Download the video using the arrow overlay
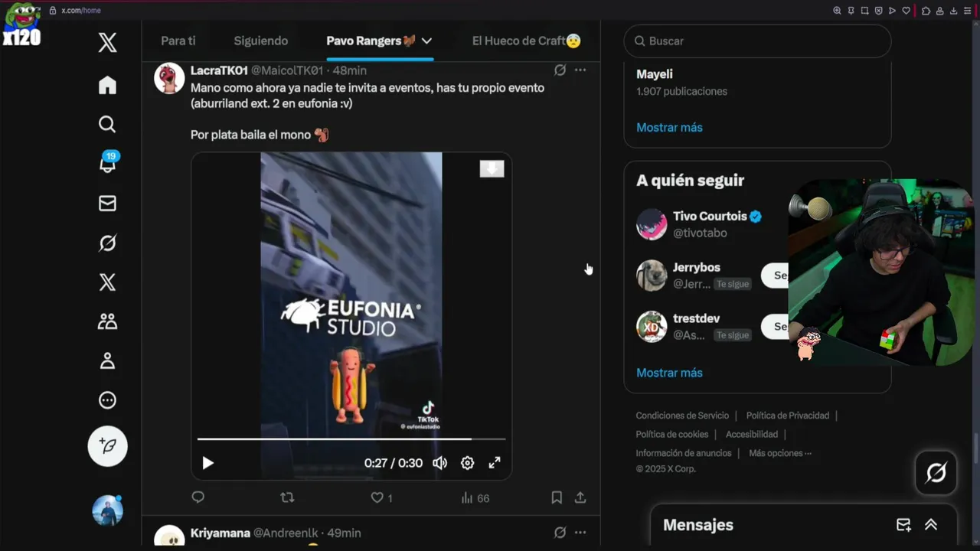 [492, 168]
